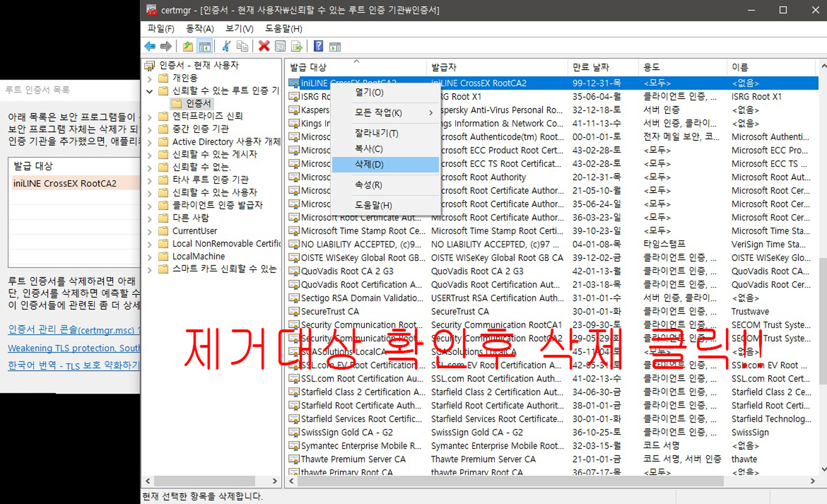Expand the 모든 작업(K) submenu arrow
The image size is (827, 504).
click(x=431, y=113)
